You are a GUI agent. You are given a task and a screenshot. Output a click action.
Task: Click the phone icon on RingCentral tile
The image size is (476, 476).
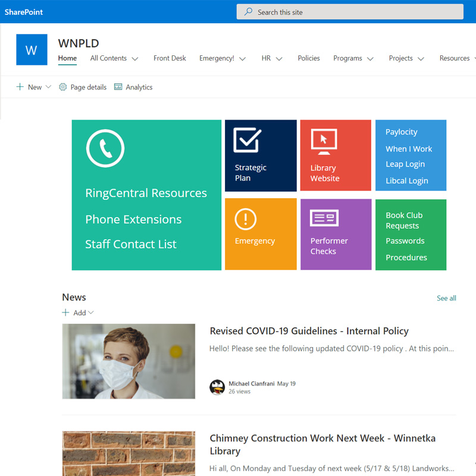(x=105, y=148)
